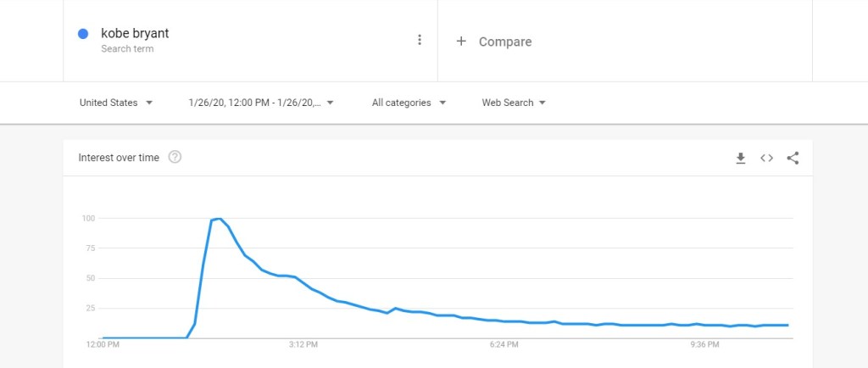Image resolution: width=868 pixels, height=368 pixels.
Task: Click the 3:12 PM axis label
Action: [303, 344]
